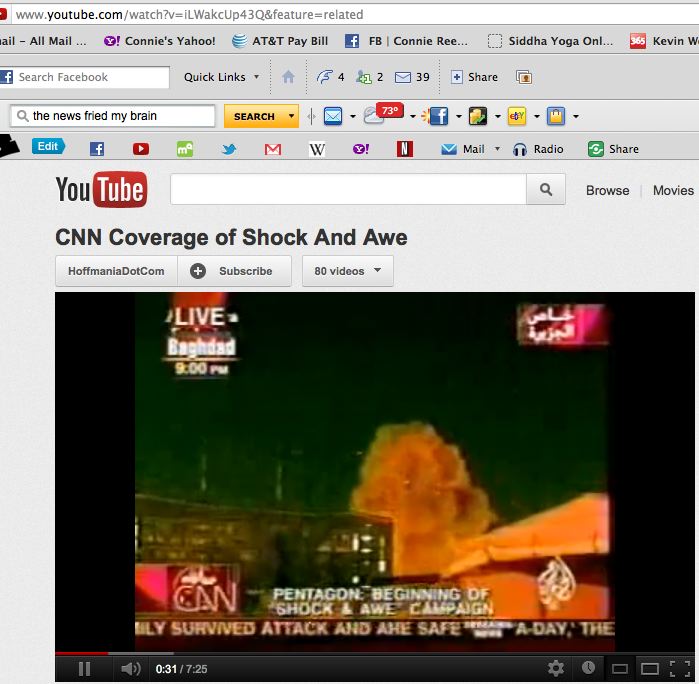The height and width of the screenshot is (684, 699).
Task: Expand the 80 videos dropdown
Action: tap(347, 271)
